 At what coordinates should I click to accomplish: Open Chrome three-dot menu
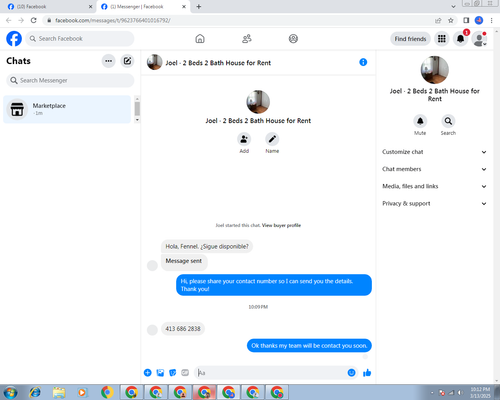(x=491, y=20)
